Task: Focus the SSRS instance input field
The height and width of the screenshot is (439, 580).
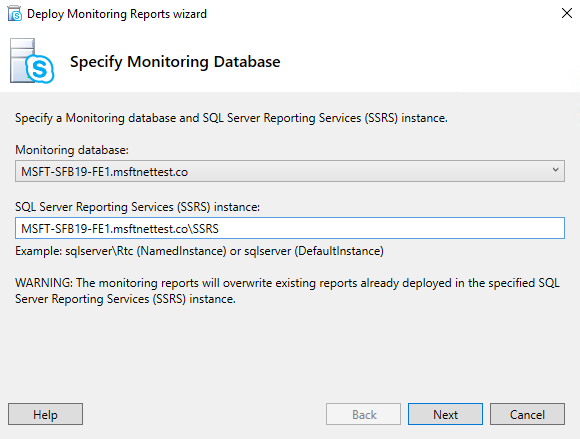Action: click(290, 228)
